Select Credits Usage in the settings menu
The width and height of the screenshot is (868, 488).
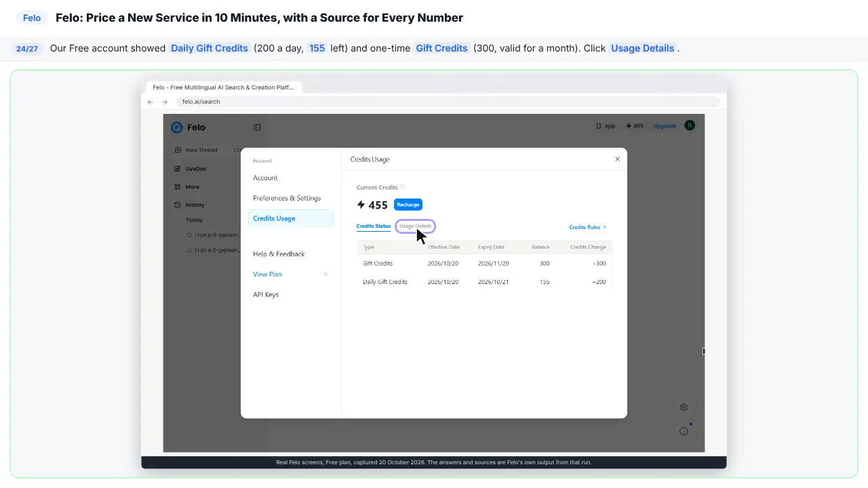click(290, 218)
